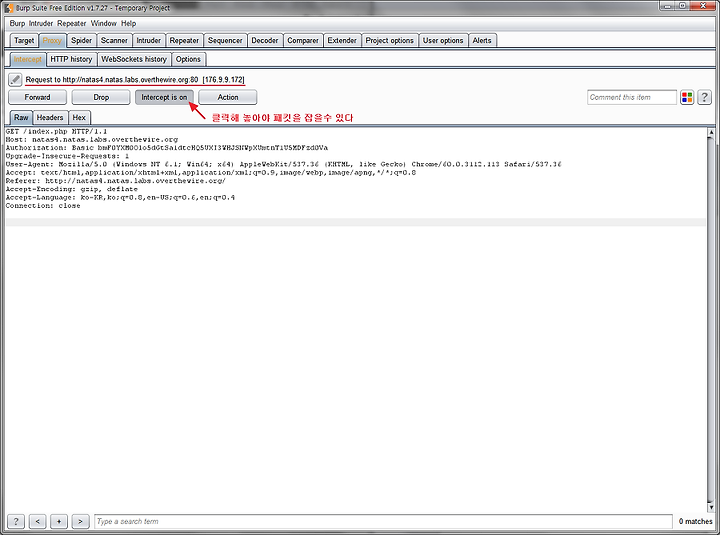
Task: Open the WebSockets history sub-tab
Action: [x=134, y=59]
